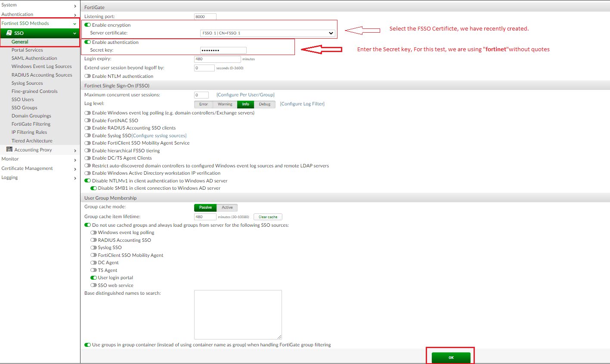Collapse the SSO submenu
Viewport: 610px width, 364px height.
(x=75, y=33)
